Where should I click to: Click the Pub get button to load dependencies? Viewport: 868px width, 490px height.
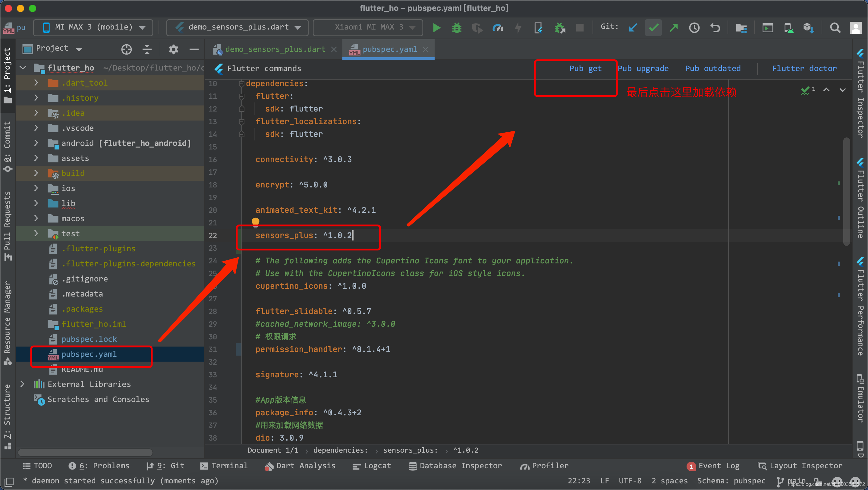(584, 68)
